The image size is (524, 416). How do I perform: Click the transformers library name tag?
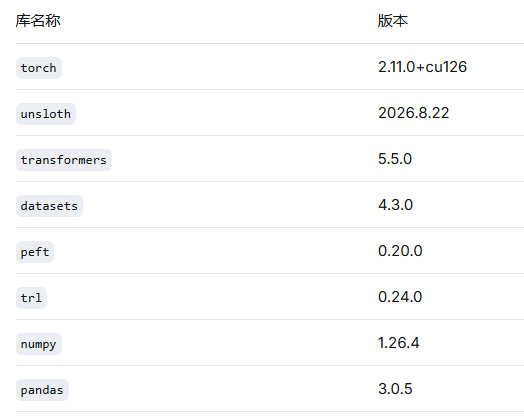pyautogui.click(x=64, y=160)
